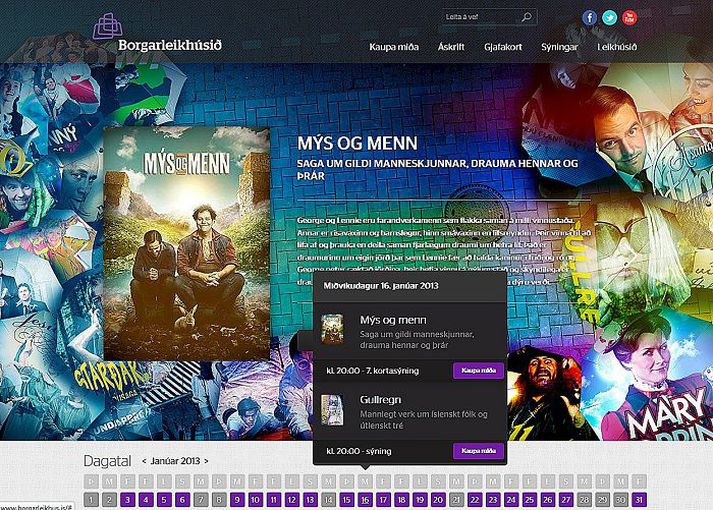Select calendar day 15
The image size is (713, 510).
pos(347,500)
